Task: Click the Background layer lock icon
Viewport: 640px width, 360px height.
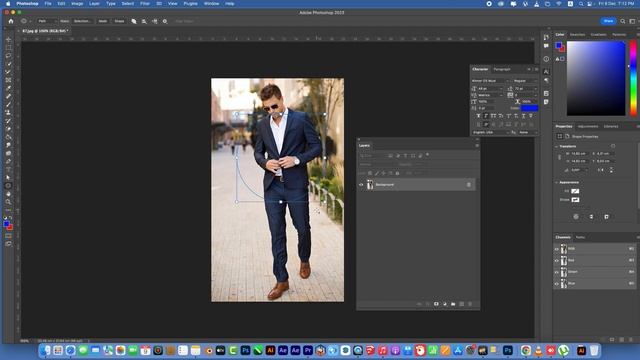Action: (x=469, y=185)
